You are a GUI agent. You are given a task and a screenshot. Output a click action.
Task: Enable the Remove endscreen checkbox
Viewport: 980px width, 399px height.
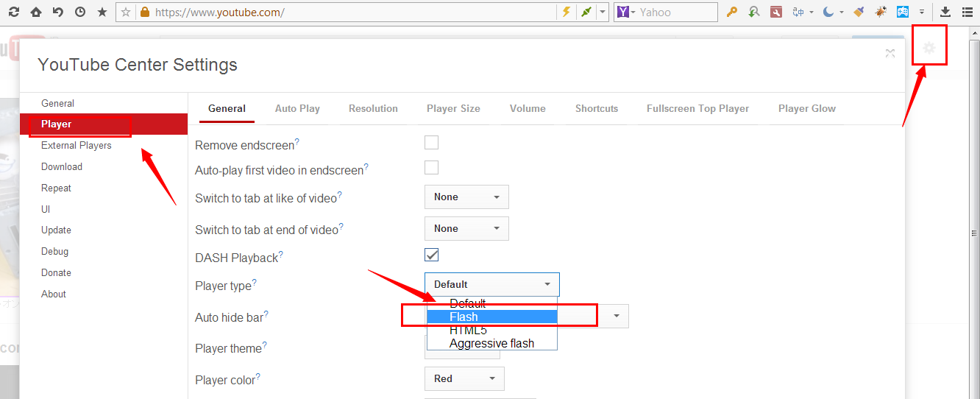pos(431,142)
